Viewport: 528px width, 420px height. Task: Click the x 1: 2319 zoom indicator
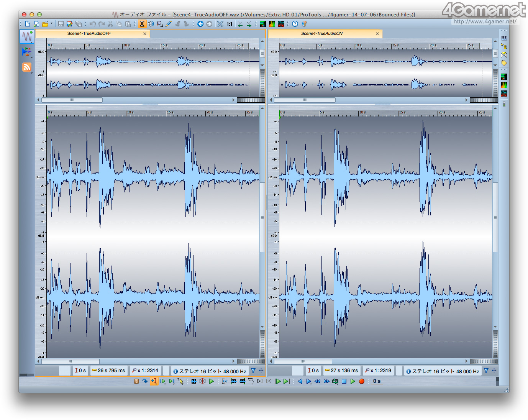[379, 371]
